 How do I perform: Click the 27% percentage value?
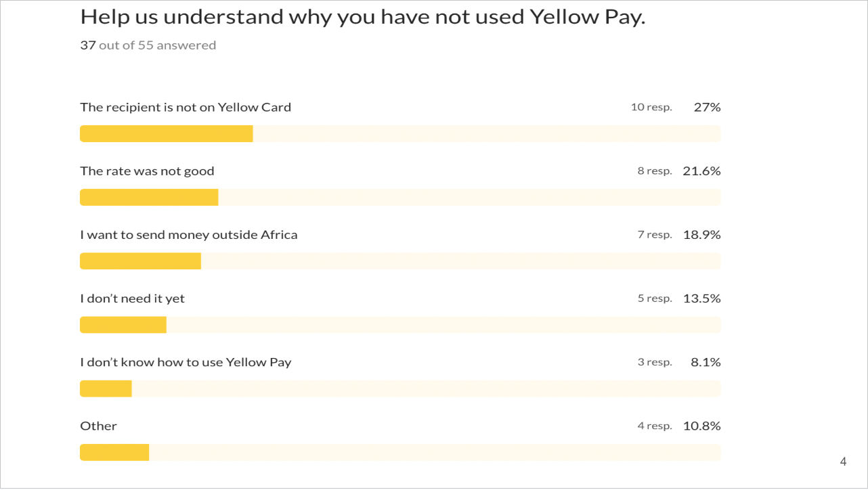[x=707, y=107]
